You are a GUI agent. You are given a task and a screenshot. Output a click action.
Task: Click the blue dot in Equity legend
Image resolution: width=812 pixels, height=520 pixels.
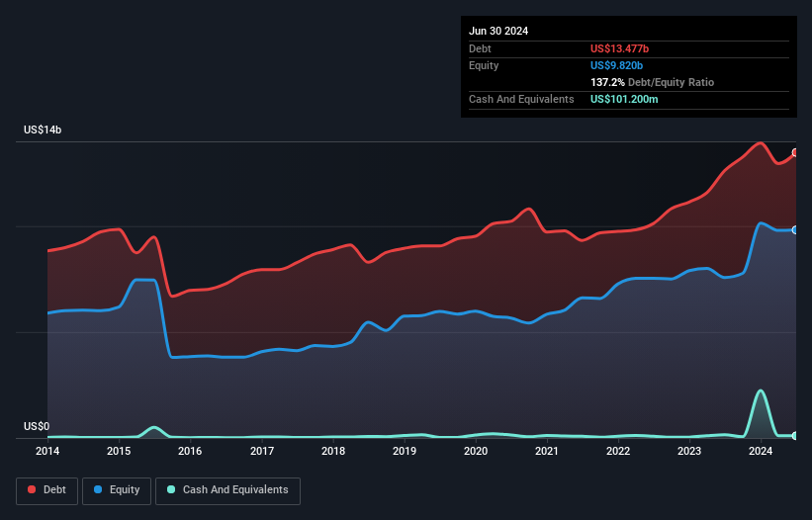click(98, 489)
